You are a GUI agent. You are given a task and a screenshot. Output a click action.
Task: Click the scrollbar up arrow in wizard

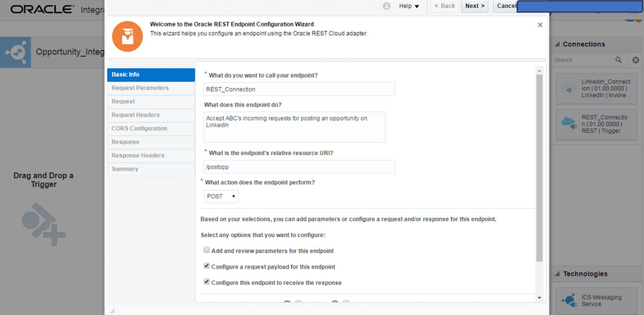coord(539,71)
